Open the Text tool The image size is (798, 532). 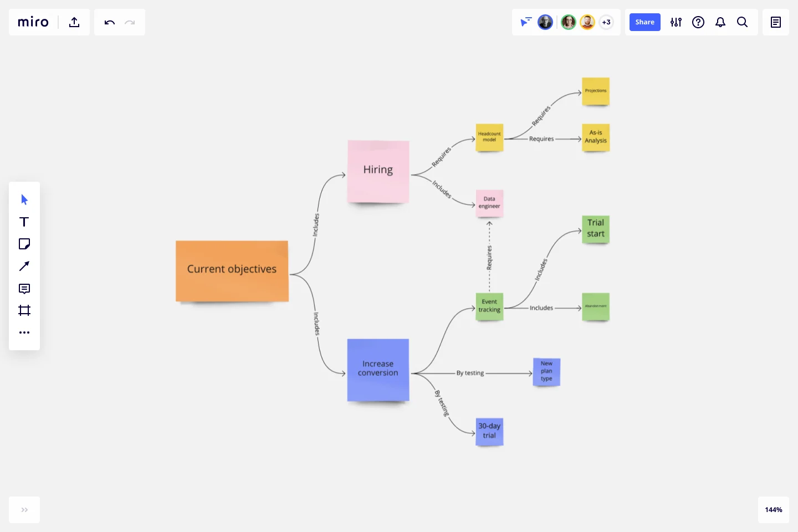[24, 222]
